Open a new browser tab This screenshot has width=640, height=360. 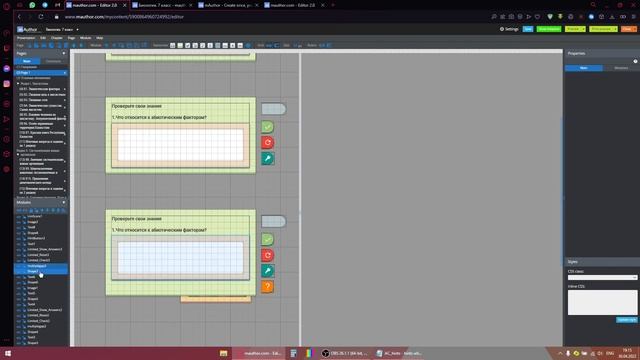coord(333,5)
